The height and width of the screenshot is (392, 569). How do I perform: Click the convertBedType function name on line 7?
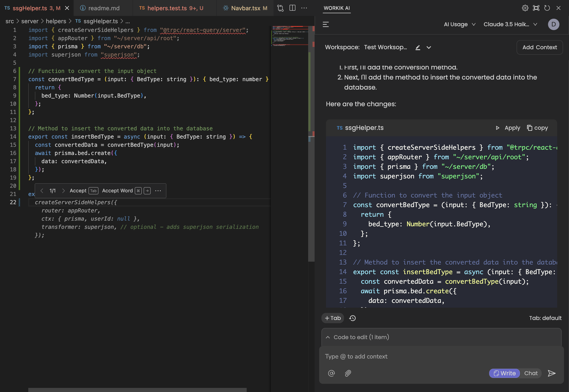pos(71,79)
